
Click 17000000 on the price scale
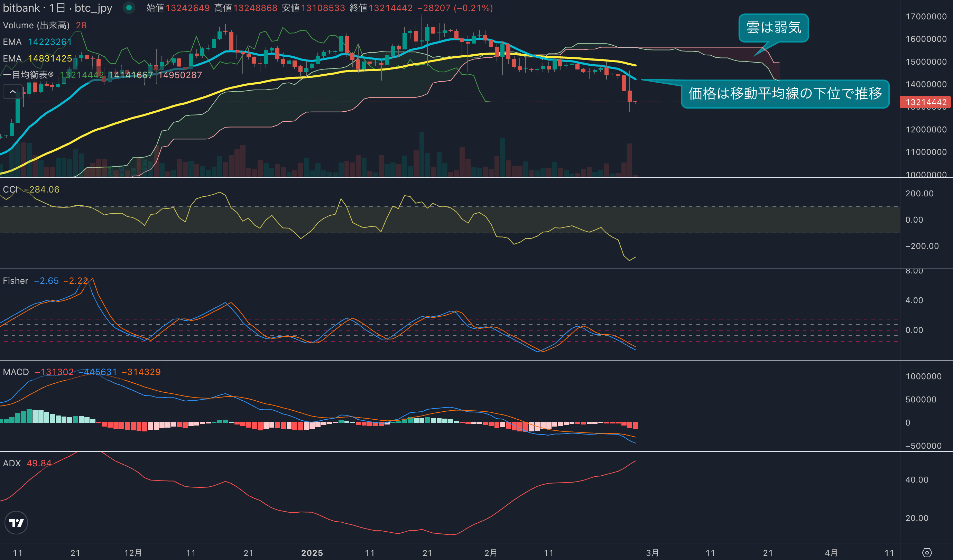pos(926,17)
